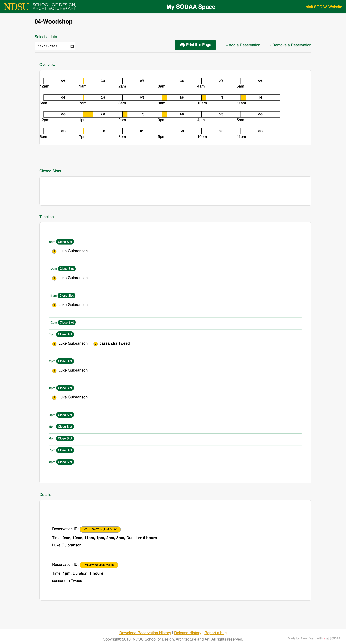Click badge 1 for Luke Gulbranson at 10am
346x644 pixels.
(54, 278)
